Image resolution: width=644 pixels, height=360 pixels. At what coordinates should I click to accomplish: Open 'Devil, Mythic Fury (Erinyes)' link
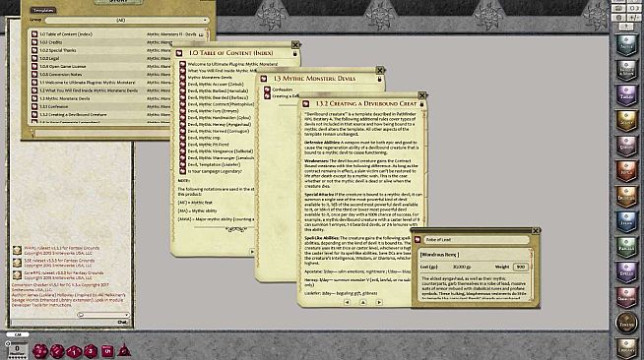(x=213, y=111)
